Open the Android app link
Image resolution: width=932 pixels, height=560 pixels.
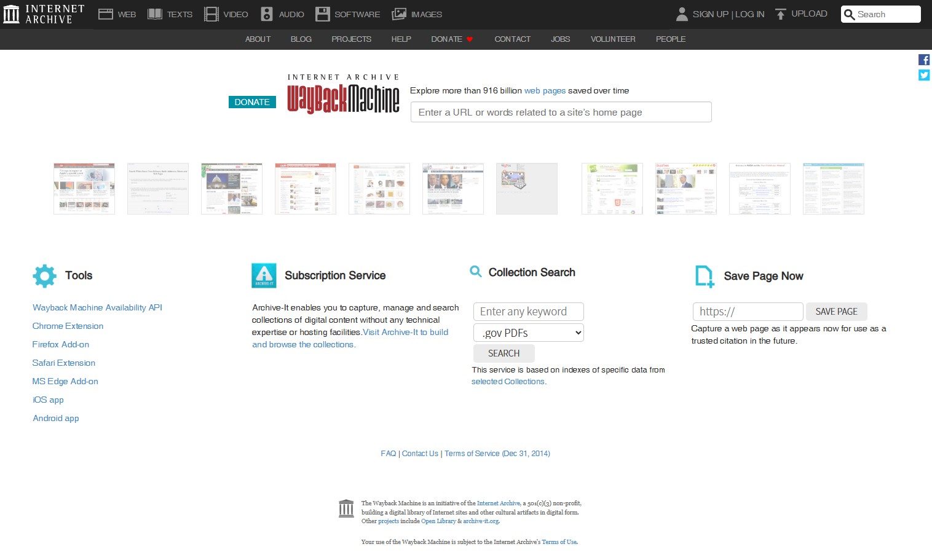pos(56,418)
